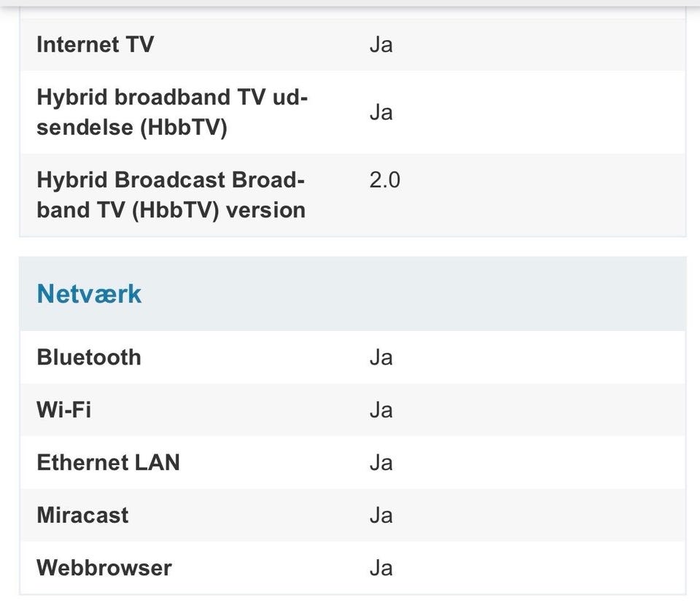Click the Netværk section heading
Image resolution: width=700 pixels, height=608 pixels.
(x=89, y=294)
